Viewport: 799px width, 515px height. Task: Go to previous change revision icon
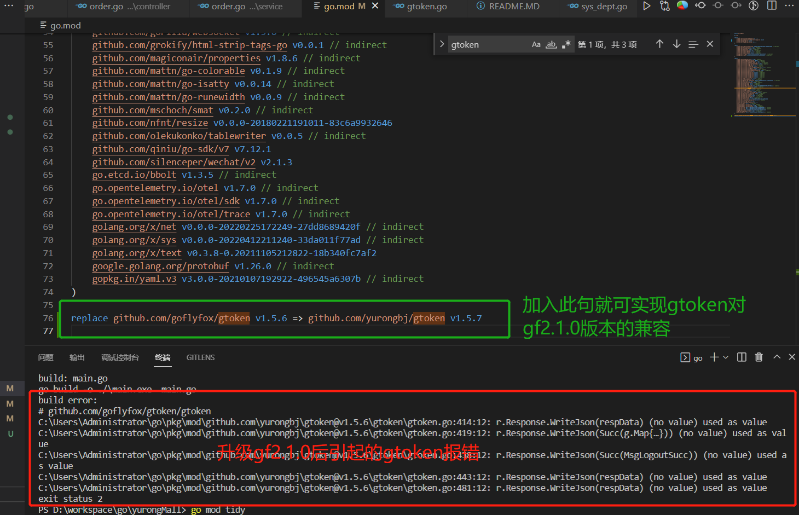coord(700,6)
